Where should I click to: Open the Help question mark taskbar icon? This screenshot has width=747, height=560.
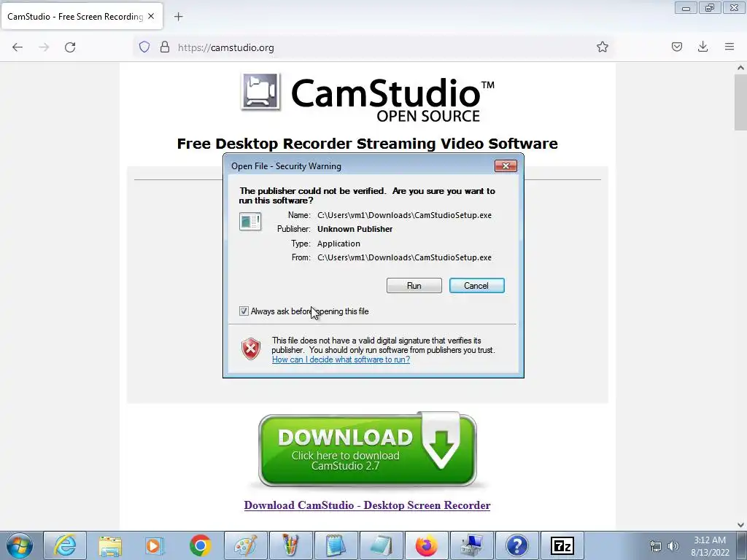[516, 545]
